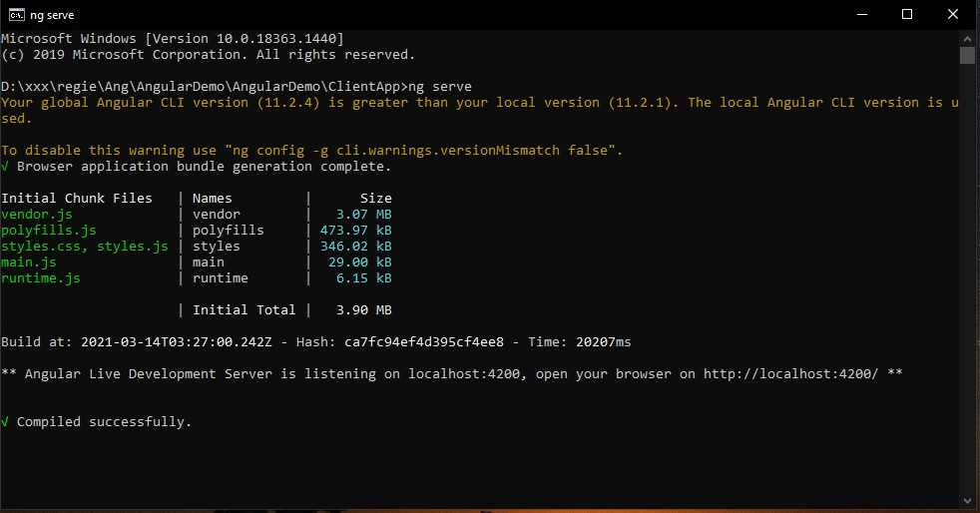Viewport: 980px width, 513px height.
Task: Click the runtime.js file name
Action: coord(41,278)
